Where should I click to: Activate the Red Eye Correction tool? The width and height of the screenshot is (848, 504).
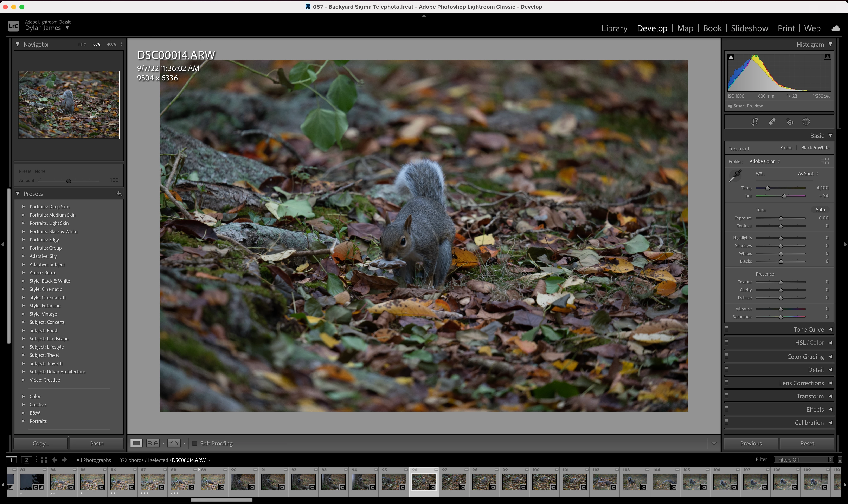pos(790,122)
